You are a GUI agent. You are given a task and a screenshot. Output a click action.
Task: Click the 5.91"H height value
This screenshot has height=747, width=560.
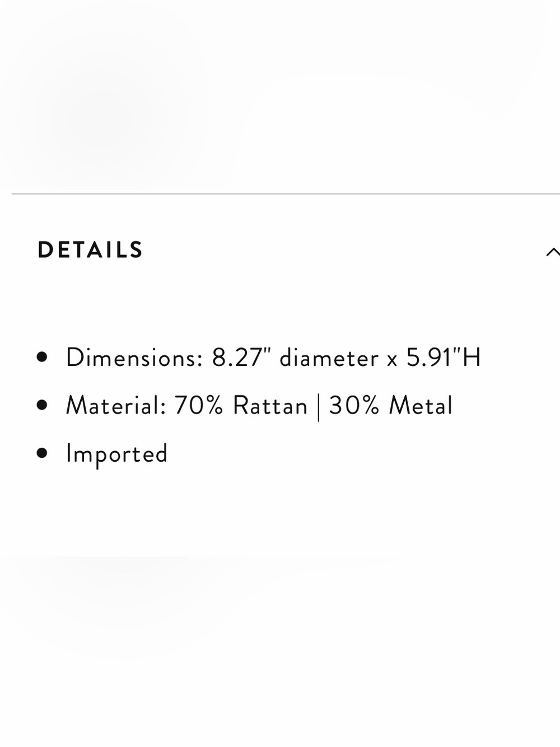pyautogui.click(x=444, y=358)
